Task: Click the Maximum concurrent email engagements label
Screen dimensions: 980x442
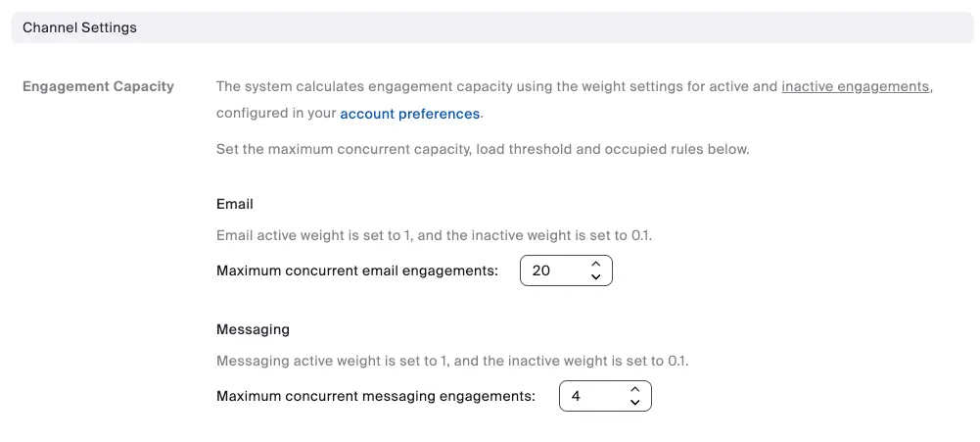Action: pyautogui.click(x=357, y=270)
